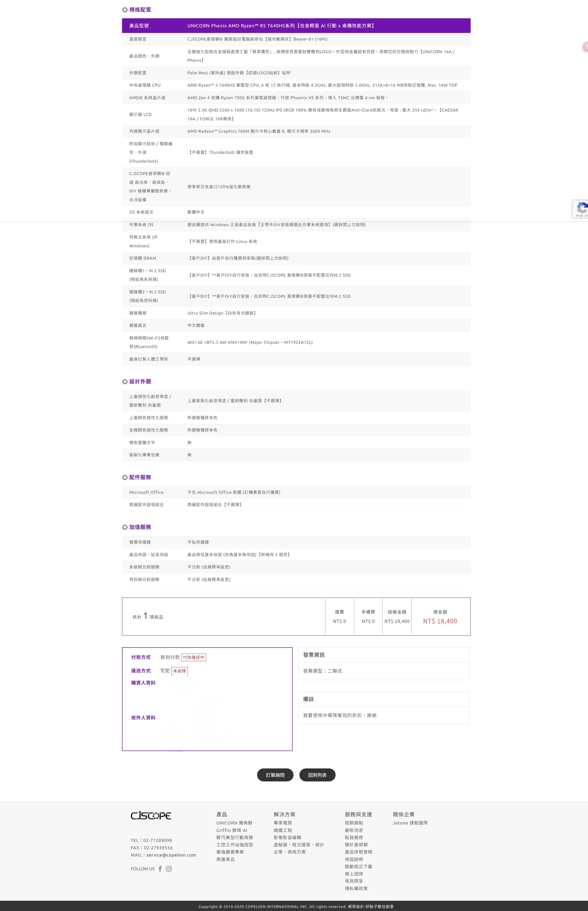This screenshot has height=911, width=588.
Task: Click the 購買人資料 heading
Action: pos(143,683)
